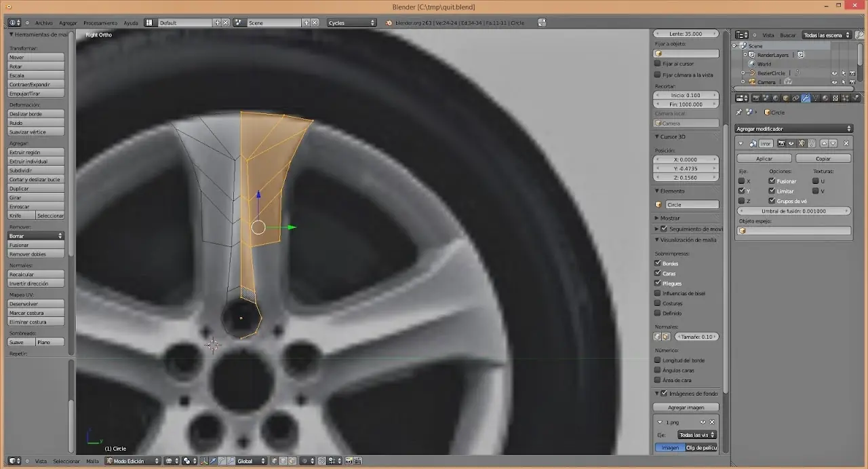Click the screen layout browse icon
The width and height of the screenshot is (868, 469).
151,22
